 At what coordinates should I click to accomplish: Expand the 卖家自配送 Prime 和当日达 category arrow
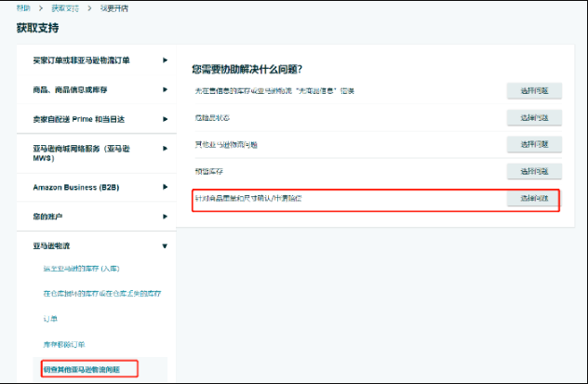tap(165, 119)
